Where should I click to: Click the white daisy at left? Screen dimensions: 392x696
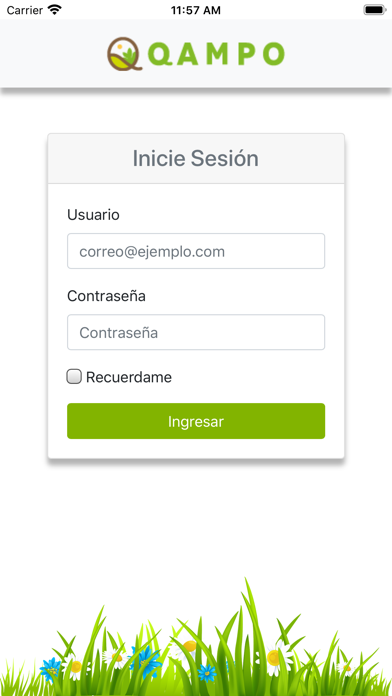pos(76,666)
